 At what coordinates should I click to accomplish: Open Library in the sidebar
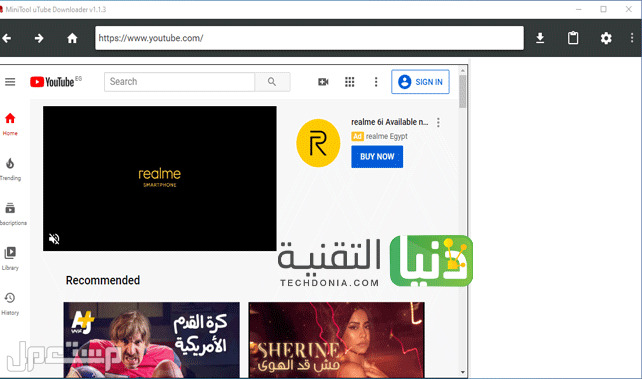pyautogui.click(x=10, y=259)
